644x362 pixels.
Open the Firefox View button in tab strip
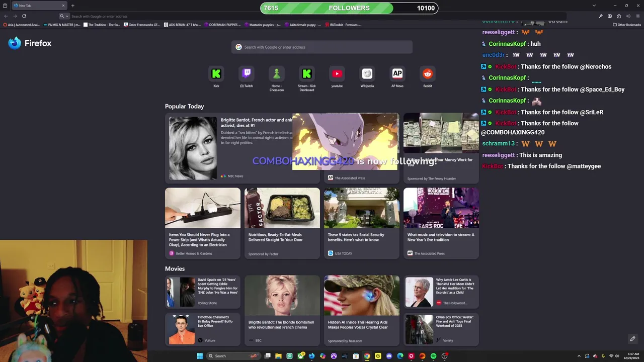point(5,6)
